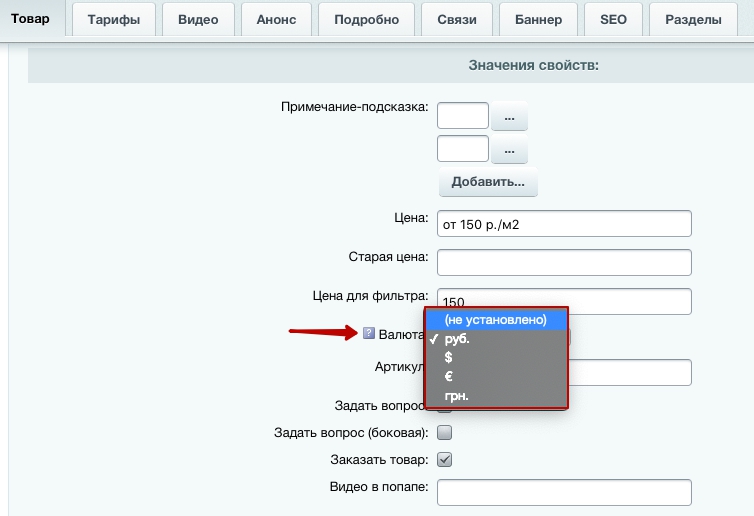Open the Связи tab

457,20
